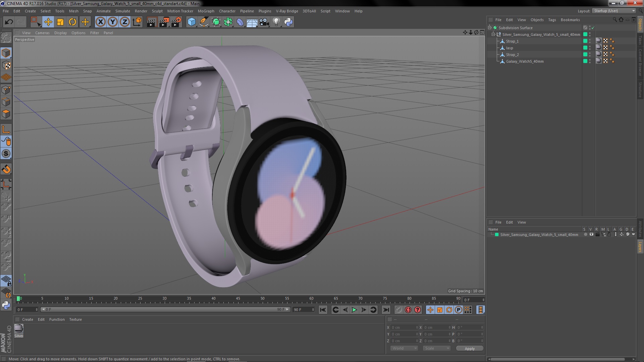
Task: Select the Strap_1 object
Action: tap(512, 41)
